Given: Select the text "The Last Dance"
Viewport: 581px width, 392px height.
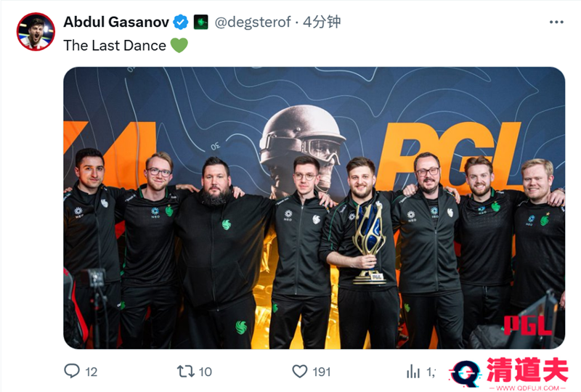Looking at the screenshot, I should point(115,46).
